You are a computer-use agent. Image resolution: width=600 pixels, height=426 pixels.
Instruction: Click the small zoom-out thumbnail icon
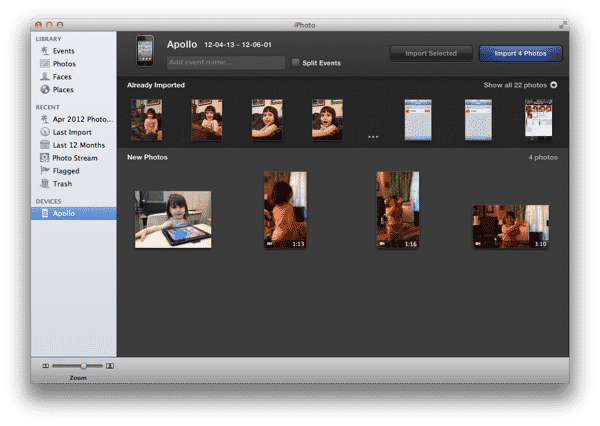tap(46, 366)
